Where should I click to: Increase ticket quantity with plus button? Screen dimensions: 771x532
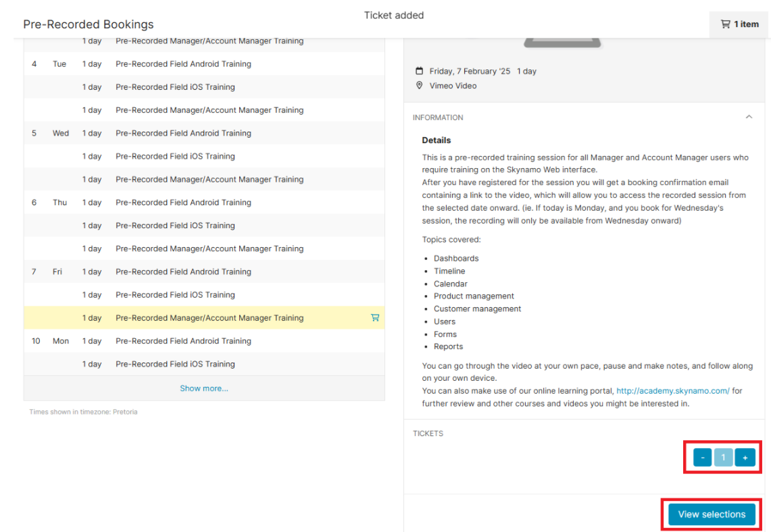point(745,458)
